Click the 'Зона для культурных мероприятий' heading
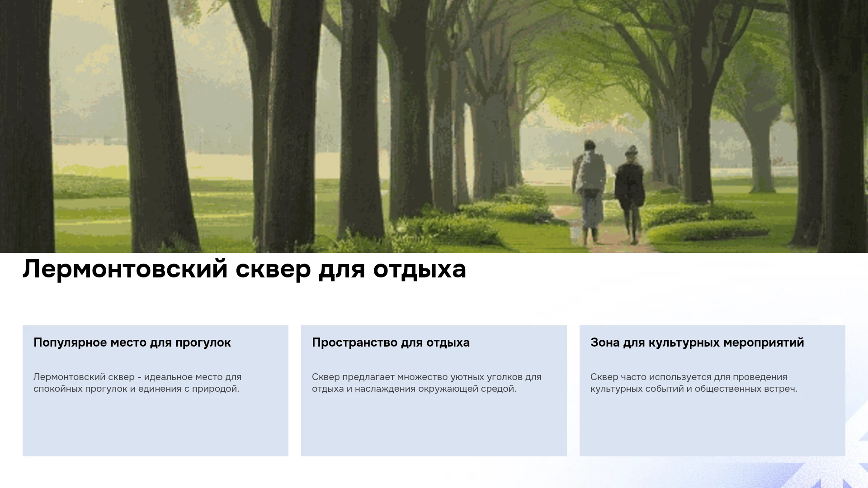 (697, 343)
